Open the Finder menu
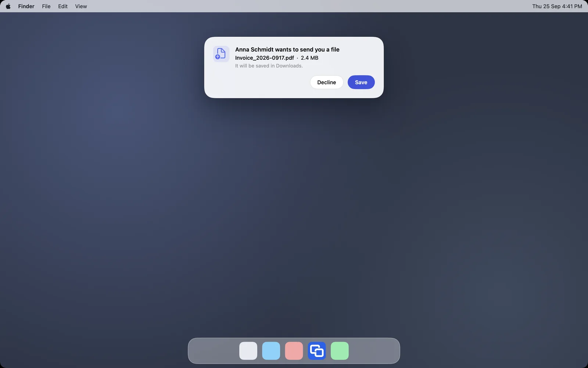 coord(26,6)
